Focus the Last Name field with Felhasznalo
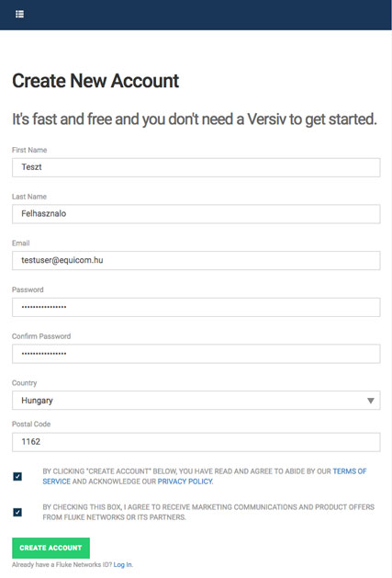Image resolution: width=392 pixels, height=578 pixels. click(196, 214)
